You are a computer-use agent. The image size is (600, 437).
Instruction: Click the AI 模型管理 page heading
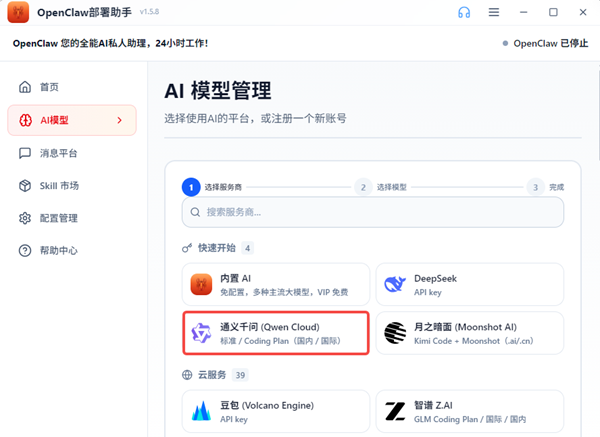tap(218, 91)
